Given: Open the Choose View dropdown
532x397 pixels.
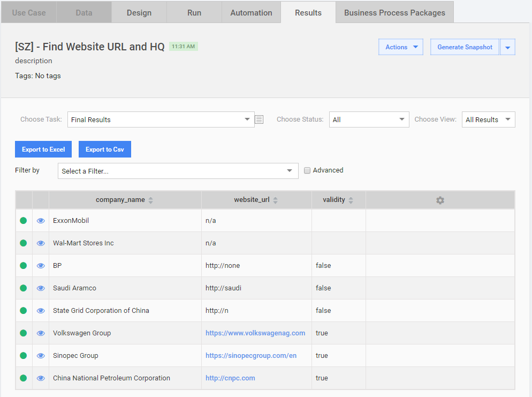Looking at the screenshot, I should (488, 119).
